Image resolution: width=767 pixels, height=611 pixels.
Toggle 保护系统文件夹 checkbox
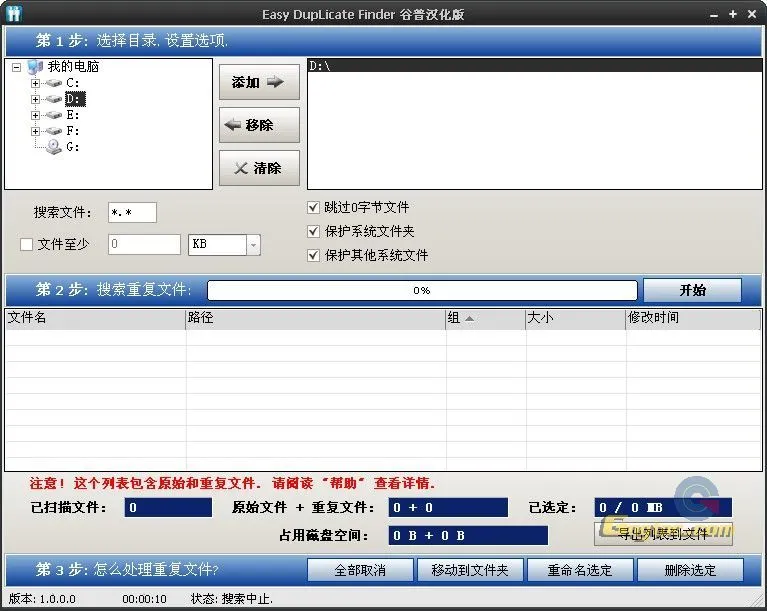314,231
